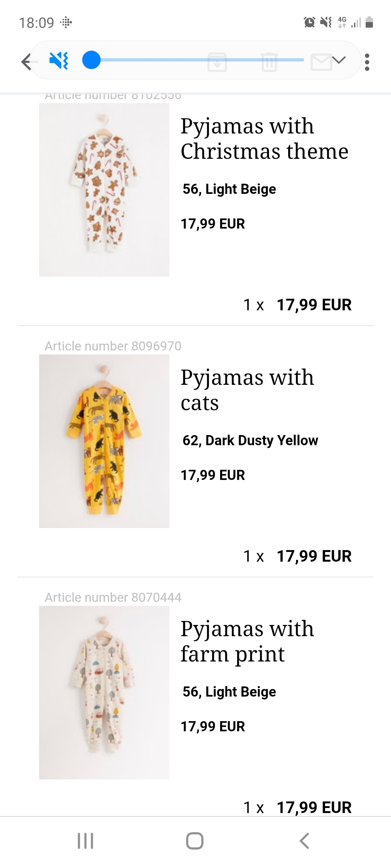Tap article number 8096970 text
Image resolution: width=391 pixels, height=868 pixels.
(x=113, y=346)
